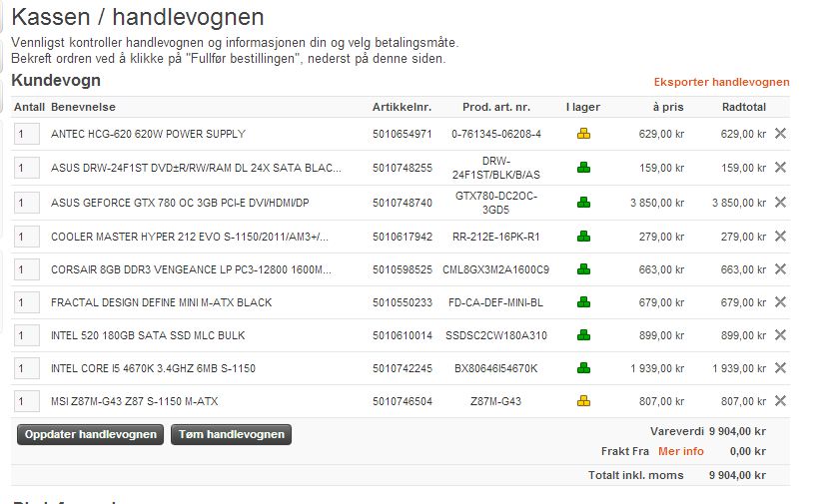Click the Artikkelnr. column header
The image size is (818, 504).
coord(402,107)
